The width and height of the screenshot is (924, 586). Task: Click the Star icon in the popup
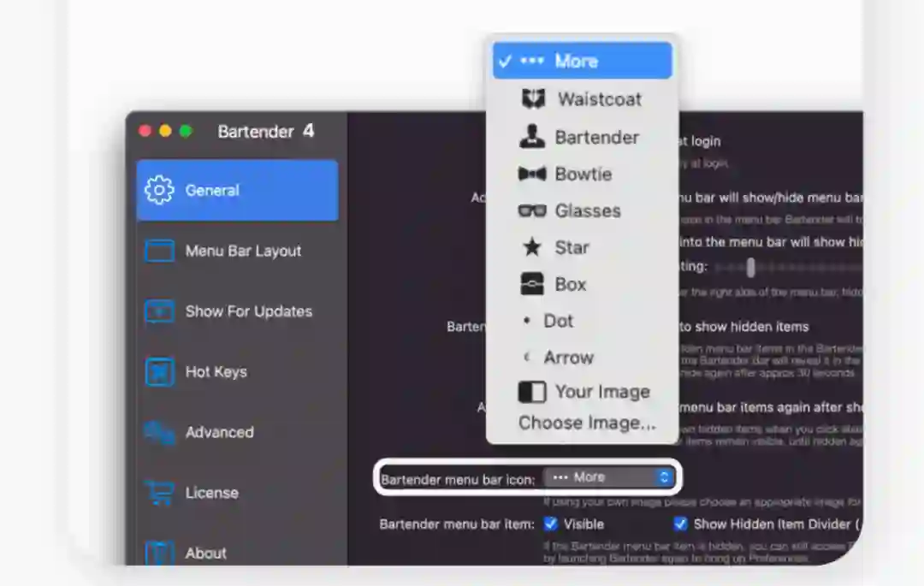532,247
